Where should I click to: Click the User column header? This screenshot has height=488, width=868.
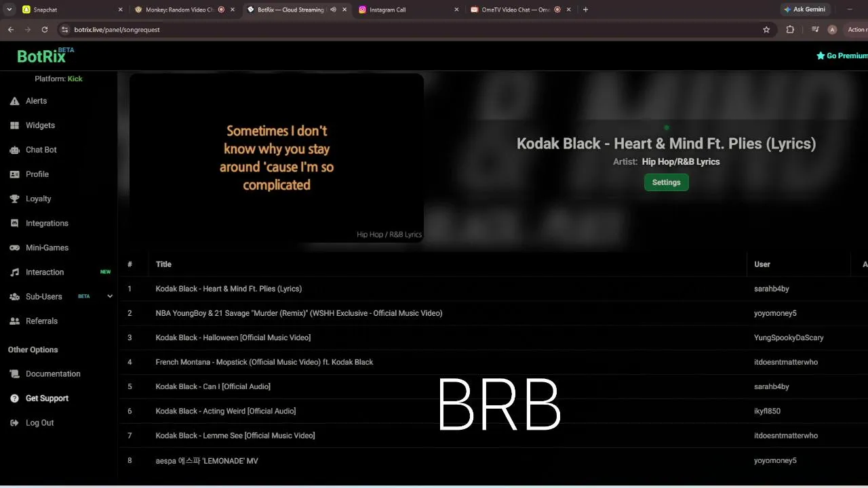coord(762,264)
